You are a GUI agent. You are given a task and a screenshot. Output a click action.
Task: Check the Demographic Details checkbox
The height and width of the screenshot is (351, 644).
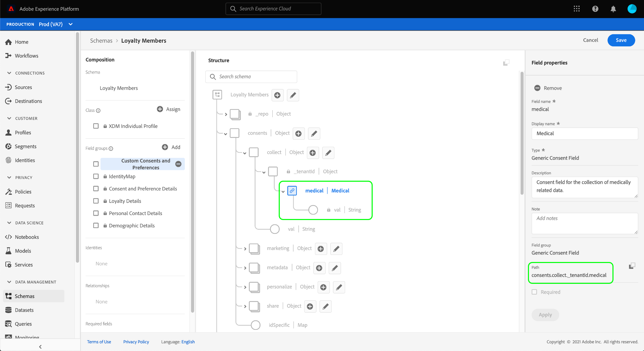tap(96, 225)
